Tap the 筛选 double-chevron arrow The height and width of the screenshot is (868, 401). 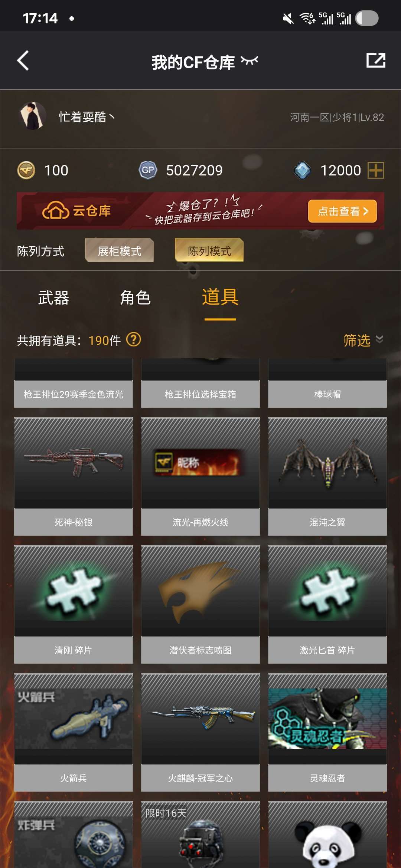pos(379,339)
